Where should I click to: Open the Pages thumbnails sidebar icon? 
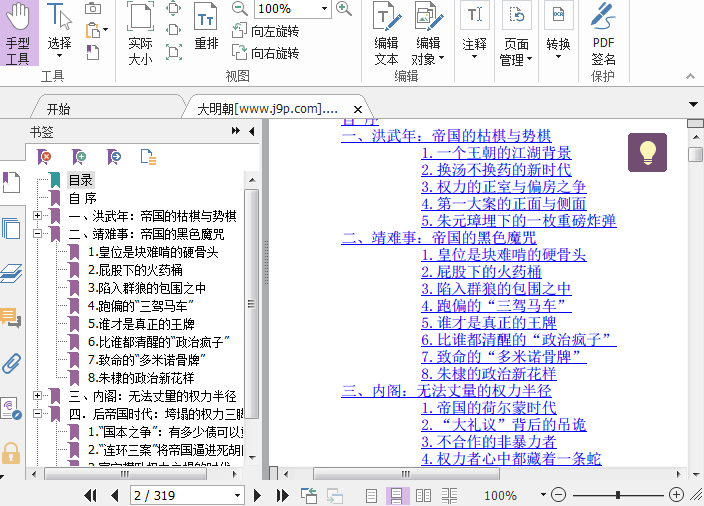click(x=11, y=229)
